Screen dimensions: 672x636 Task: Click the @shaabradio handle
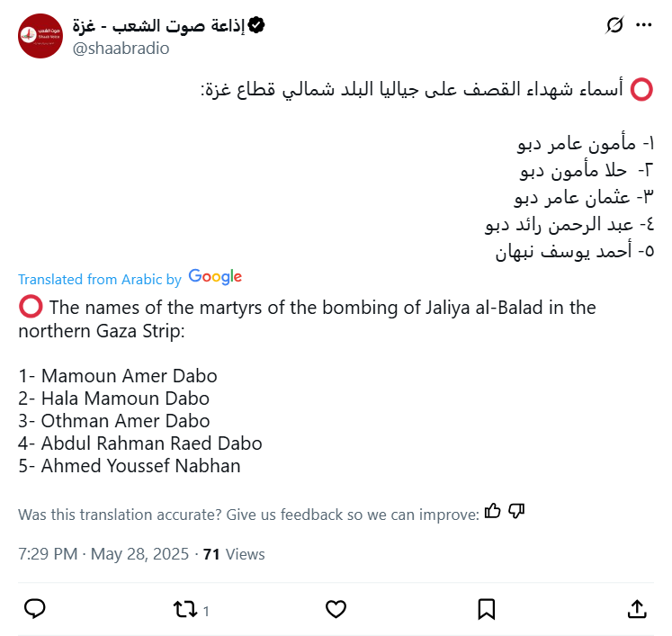coord(121,49)
